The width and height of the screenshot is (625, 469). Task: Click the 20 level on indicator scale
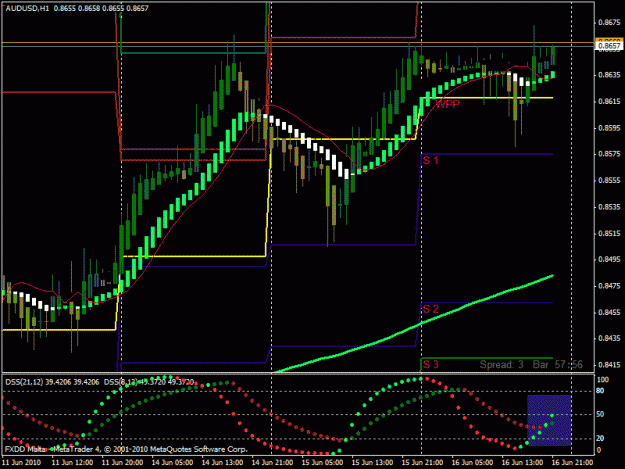coord(600,438)
